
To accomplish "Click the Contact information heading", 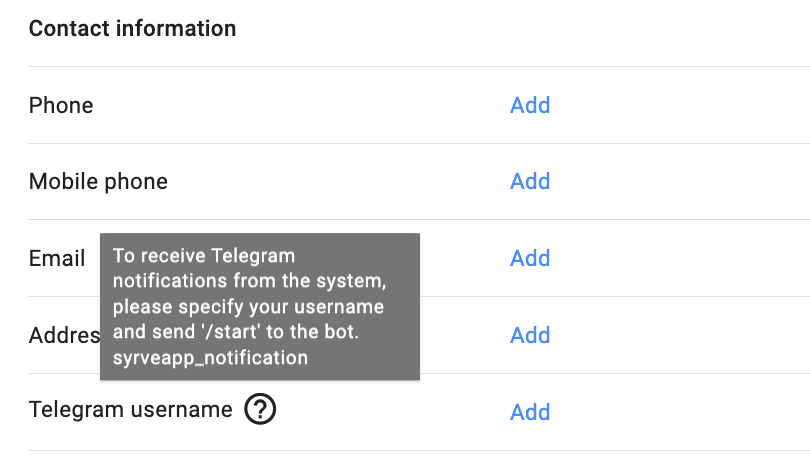I will 132,28.
